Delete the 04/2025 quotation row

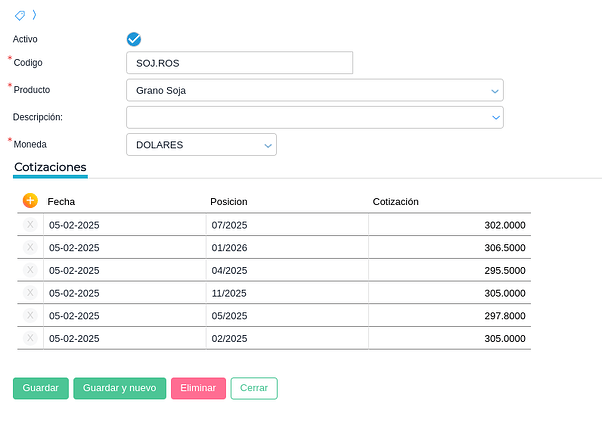click(30, 270)
